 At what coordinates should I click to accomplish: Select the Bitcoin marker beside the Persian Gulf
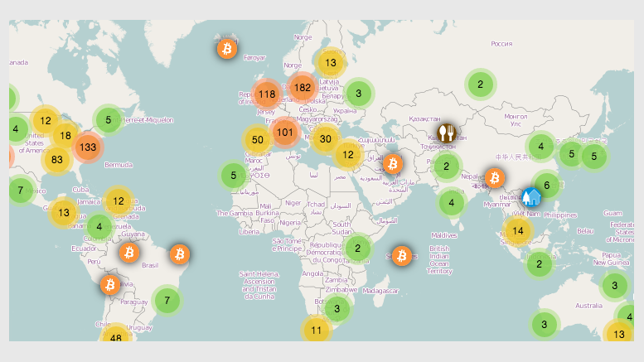point(393,164)
